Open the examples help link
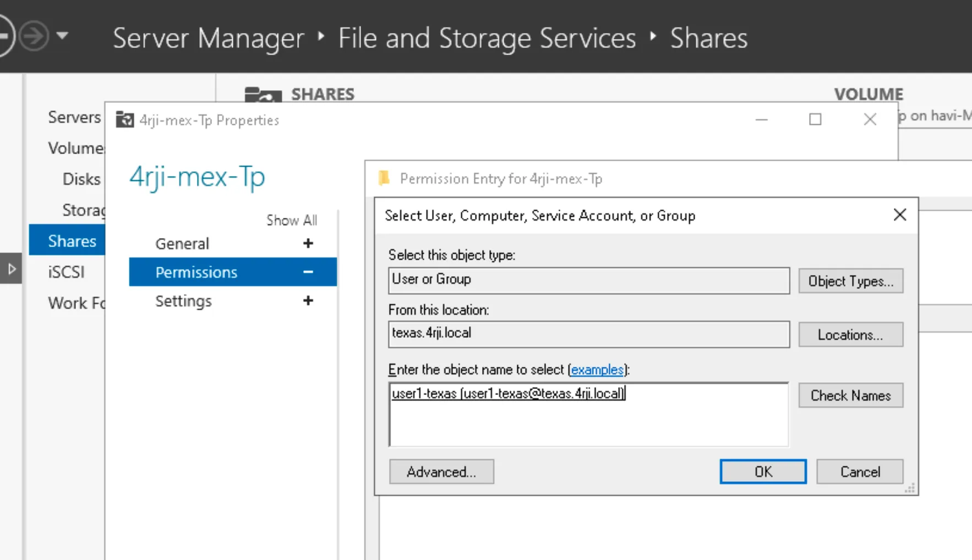 coord(597,370)
